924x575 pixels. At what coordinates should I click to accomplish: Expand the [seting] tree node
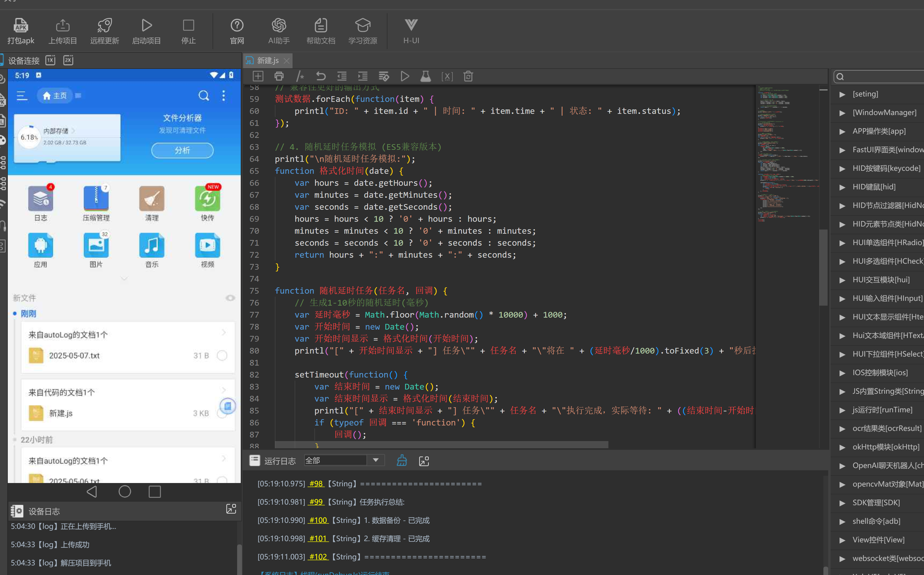[842, 94]
